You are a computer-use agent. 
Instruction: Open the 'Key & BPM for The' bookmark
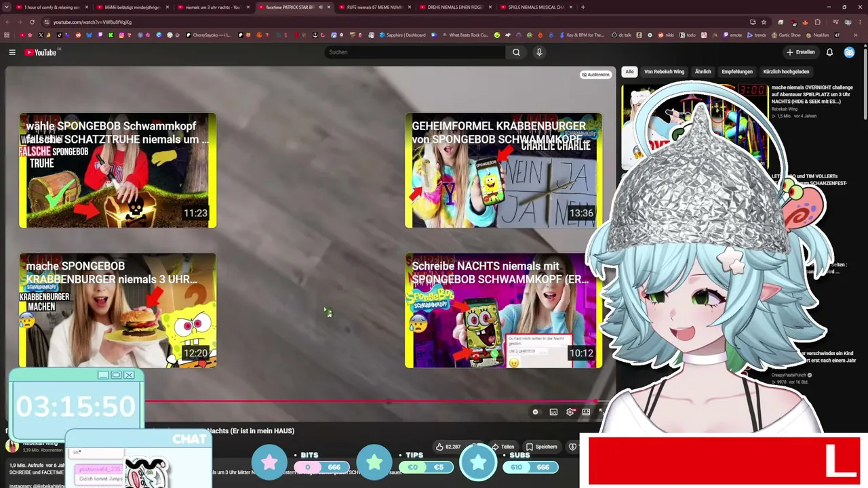click(581, 35)
